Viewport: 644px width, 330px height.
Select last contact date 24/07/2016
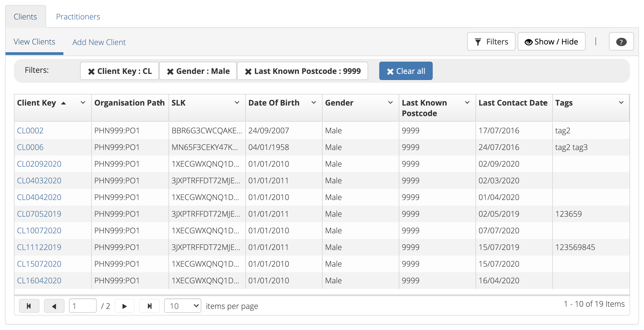click(x=499, y=147)
